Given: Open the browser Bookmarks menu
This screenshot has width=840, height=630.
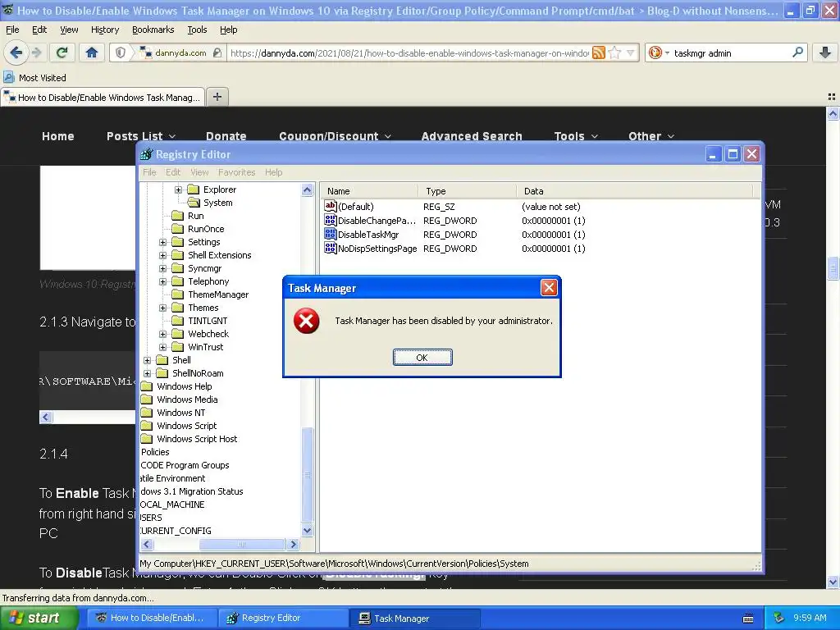Looking at the screenshot, I should click(153, 30).
